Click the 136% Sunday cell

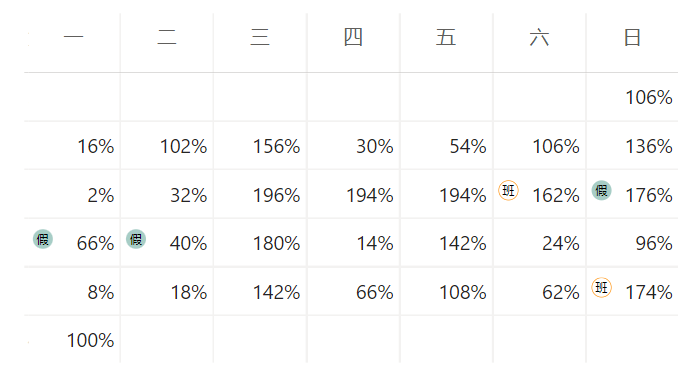(x=632, y=145)
